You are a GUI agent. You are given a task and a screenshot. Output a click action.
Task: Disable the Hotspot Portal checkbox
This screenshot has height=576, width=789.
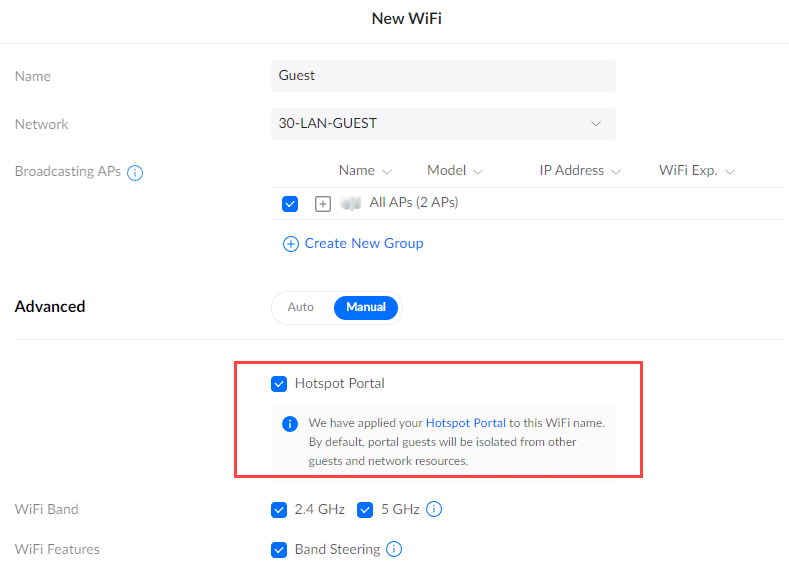click(279, 383)
